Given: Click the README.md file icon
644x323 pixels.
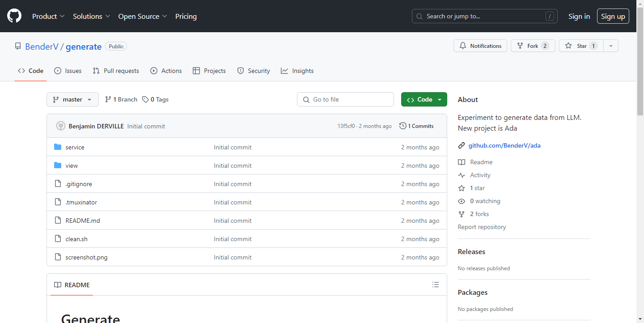Looking at the screenshot, I should pos(58,221).
